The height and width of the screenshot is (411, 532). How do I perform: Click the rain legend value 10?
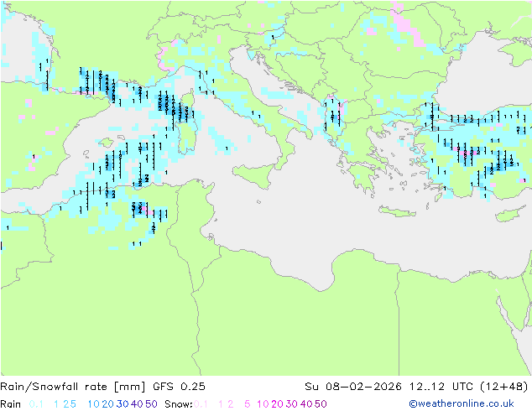tap(93, 404)
